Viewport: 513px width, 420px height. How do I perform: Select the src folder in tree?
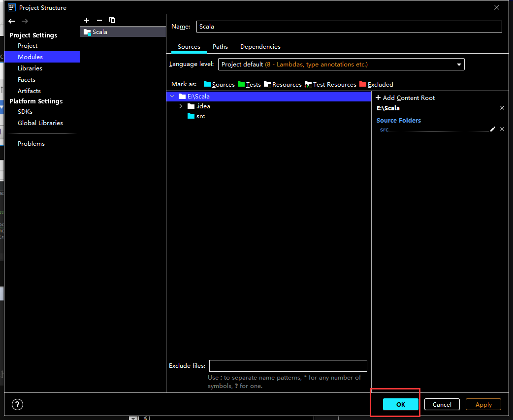click(196, 116)
